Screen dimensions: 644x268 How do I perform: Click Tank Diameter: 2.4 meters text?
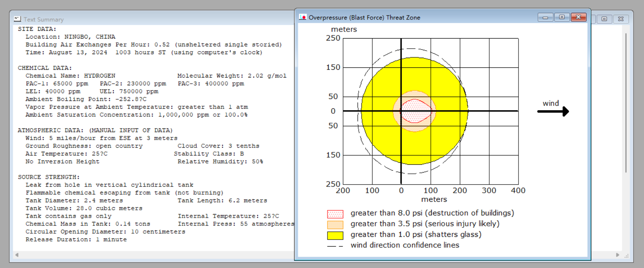(74, 201)
